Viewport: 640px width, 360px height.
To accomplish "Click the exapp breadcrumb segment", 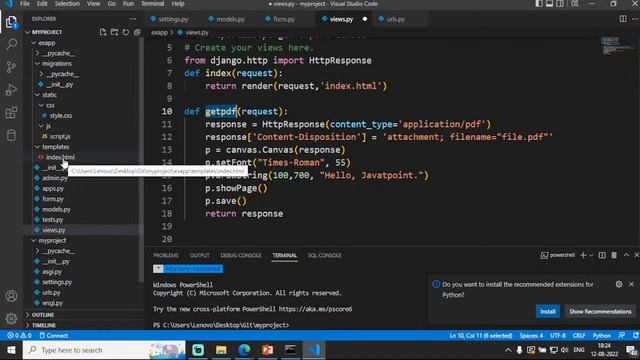I will (159, 32).
